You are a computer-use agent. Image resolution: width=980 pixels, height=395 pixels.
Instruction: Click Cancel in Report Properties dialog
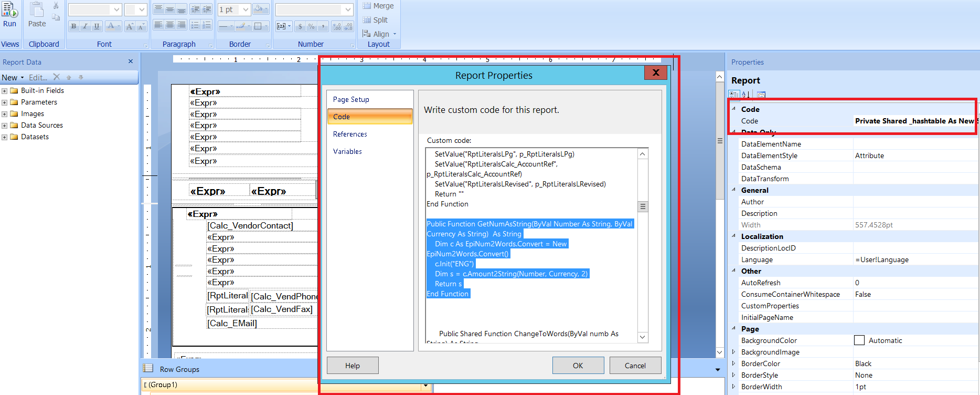[635, 366]
